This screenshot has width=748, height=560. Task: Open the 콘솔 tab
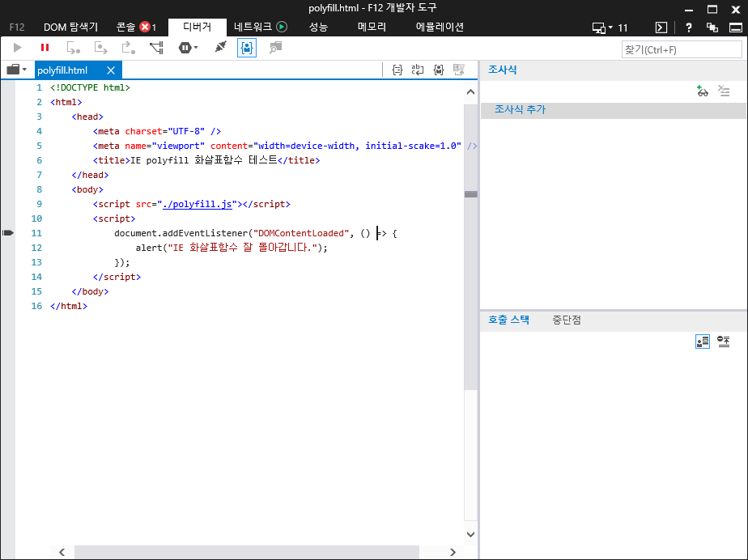pos(126,28)
